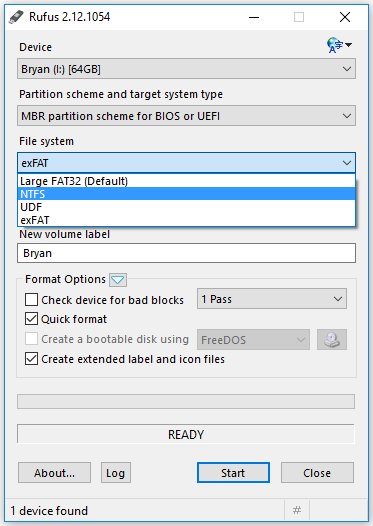Open the Log button
The height and width of the screenshot is (526, 373).
point(116,473)
